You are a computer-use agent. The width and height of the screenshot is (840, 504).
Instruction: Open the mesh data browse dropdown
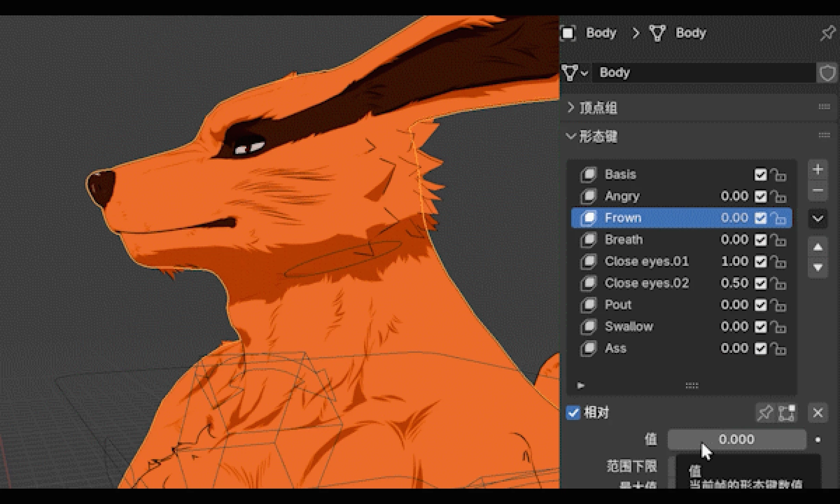tap(575, 73)
